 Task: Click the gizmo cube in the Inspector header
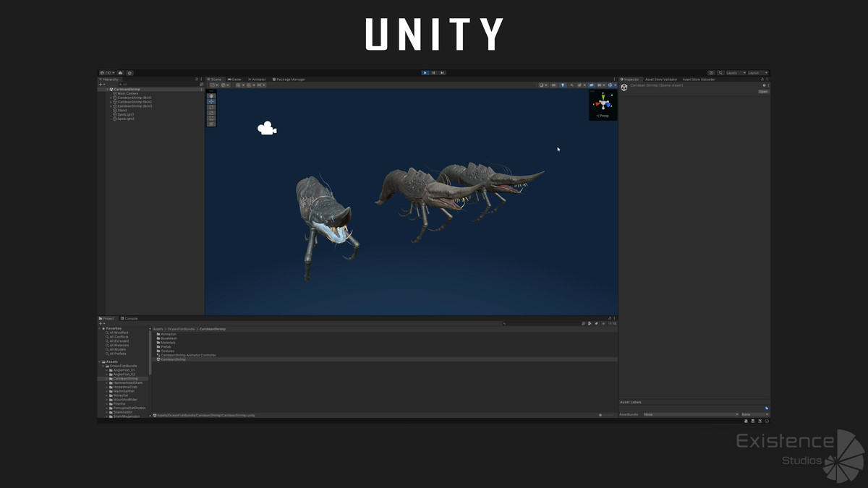624,85
